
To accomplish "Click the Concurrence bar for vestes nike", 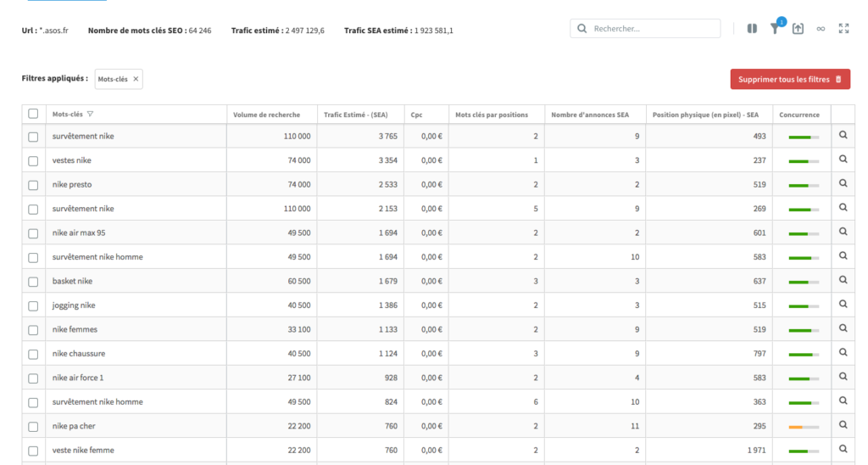I will [804, 161].
